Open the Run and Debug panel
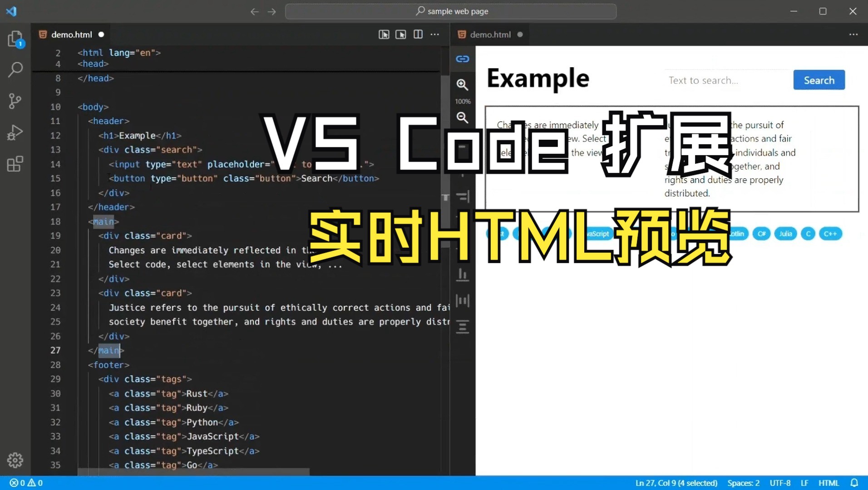This screenshot has height=490, width=868. tap(15, 132)
